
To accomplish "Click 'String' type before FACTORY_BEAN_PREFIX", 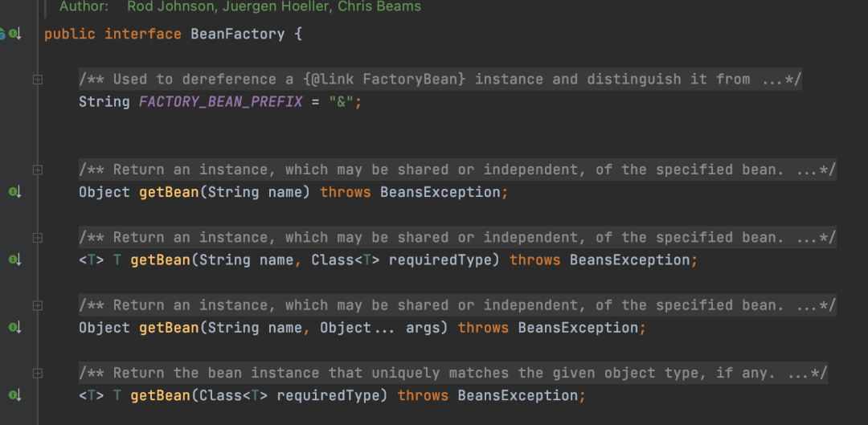I will (x=104, y=102).
